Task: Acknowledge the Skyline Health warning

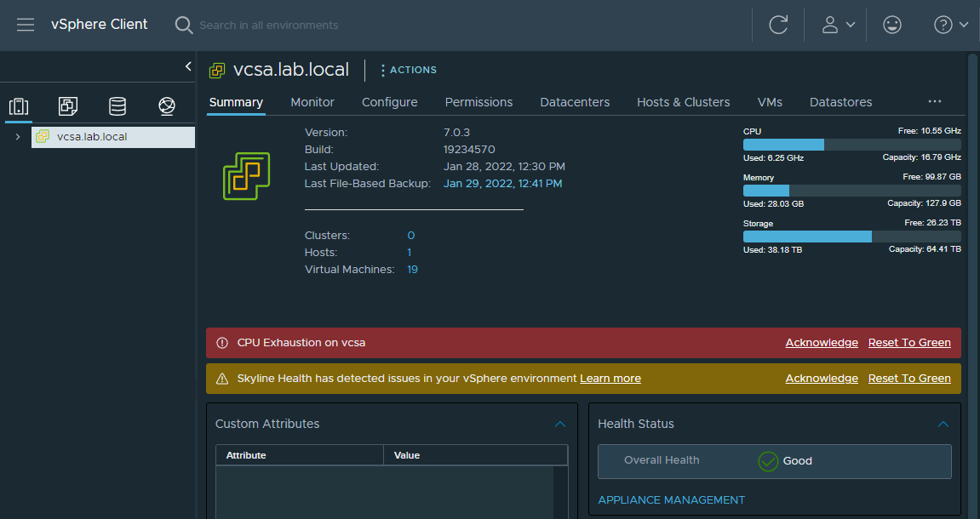Action: (x=822, y=379)
